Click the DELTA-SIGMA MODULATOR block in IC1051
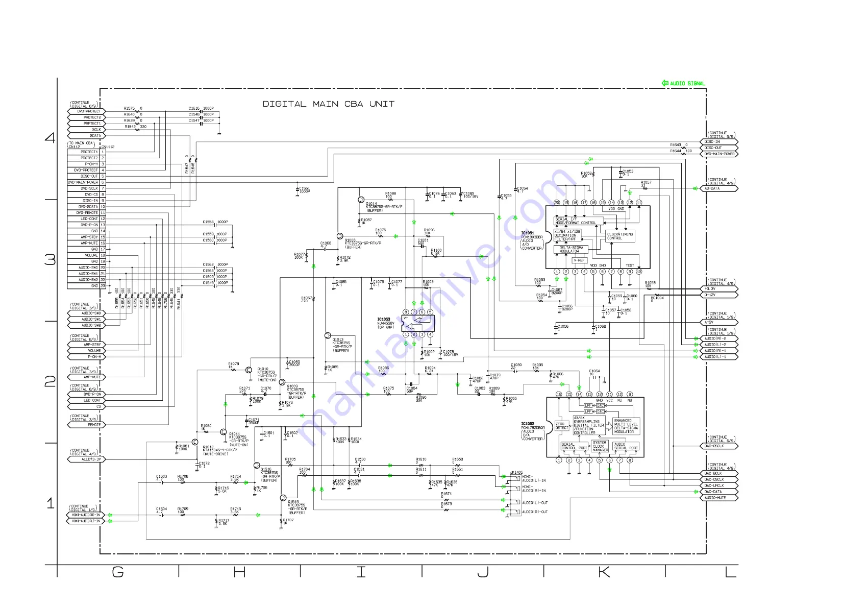 coord(571,249)
